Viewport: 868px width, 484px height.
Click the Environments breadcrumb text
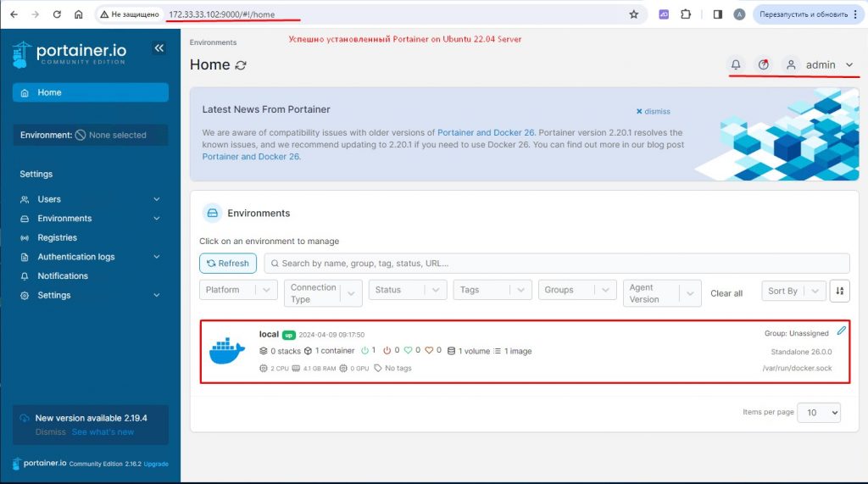click(x=213, y=42)
